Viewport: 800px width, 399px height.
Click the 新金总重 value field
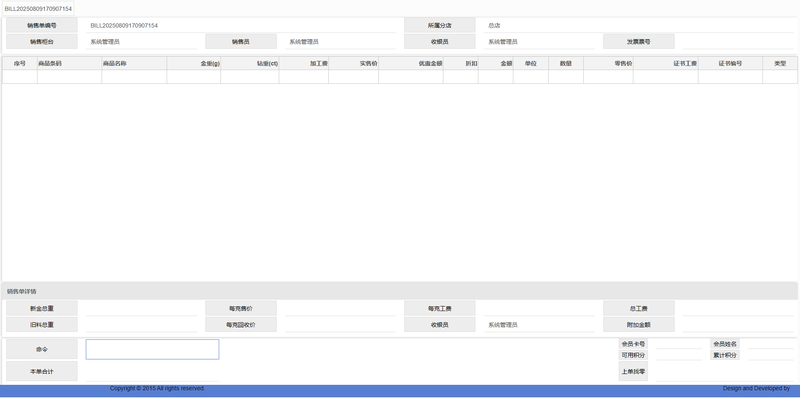[141, 308]
